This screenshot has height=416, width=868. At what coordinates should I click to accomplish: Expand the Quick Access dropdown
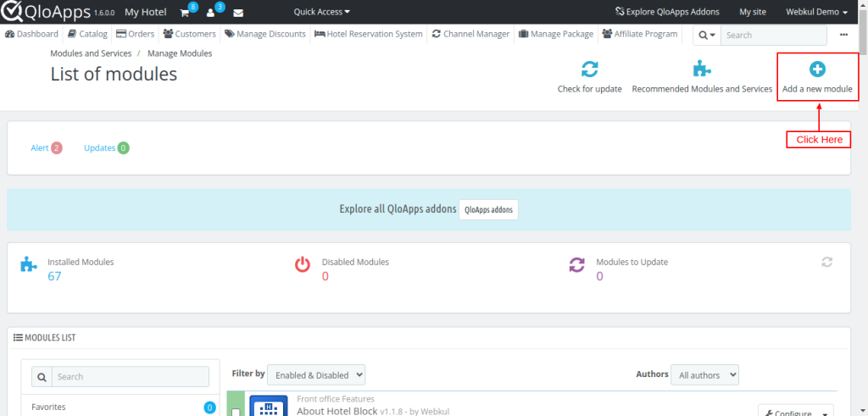321,12
